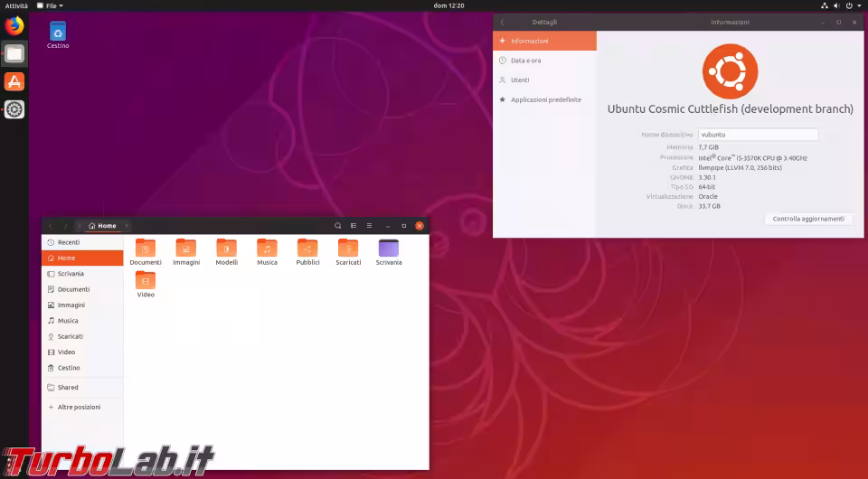
Task: Launch Firefox from the dock
Action: click(x=14, y=26)
